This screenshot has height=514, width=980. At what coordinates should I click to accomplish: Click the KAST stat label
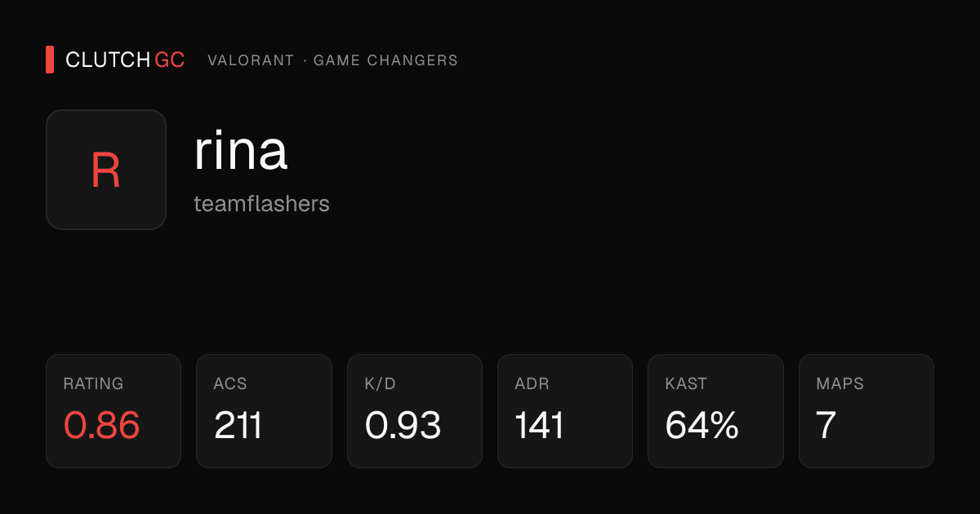tap(686, 383)
